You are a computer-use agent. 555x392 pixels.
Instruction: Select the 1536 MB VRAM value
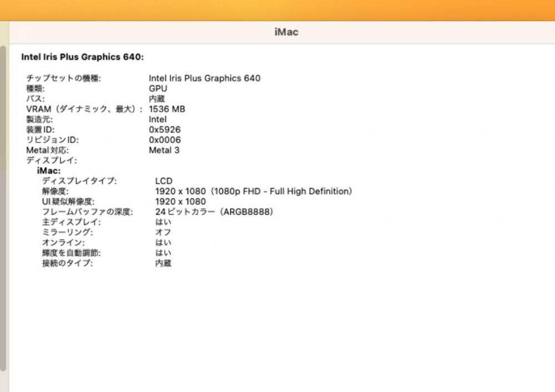click(x=167, y=109)
